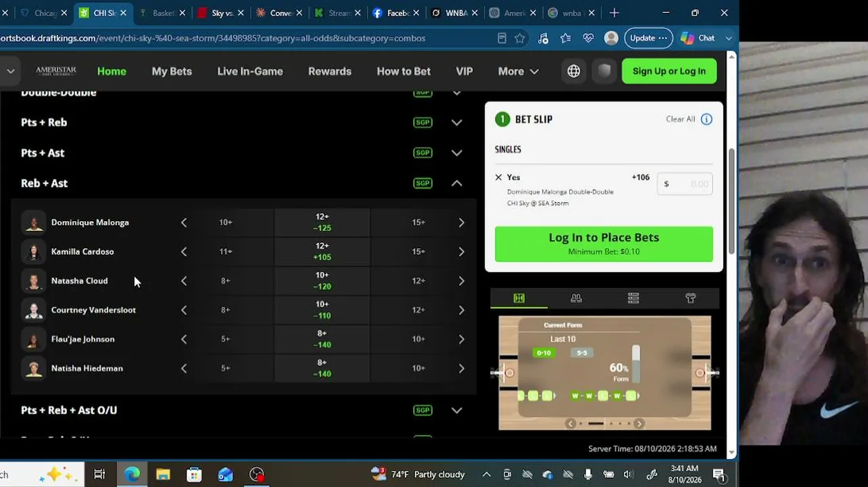Clear All bets from the slip
This screenshot has width=868, height=487.
point(680,119)
